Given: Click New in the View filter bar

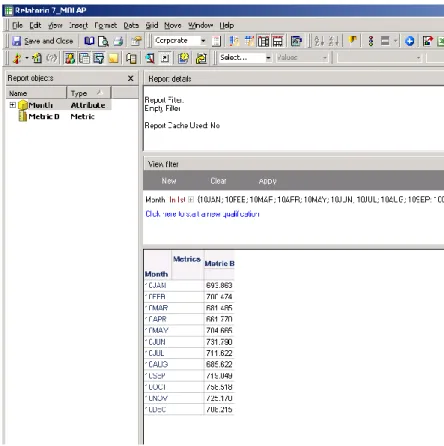Looking at the screenshot, I should [169, 181].
